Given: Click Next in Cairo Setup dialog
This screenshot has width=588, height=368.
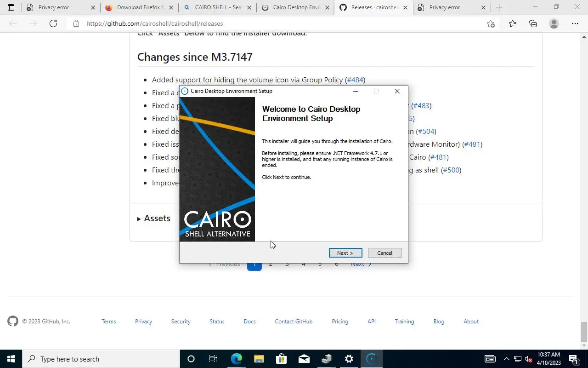Looking at the screenshot, I should click(x=345, y=253).
